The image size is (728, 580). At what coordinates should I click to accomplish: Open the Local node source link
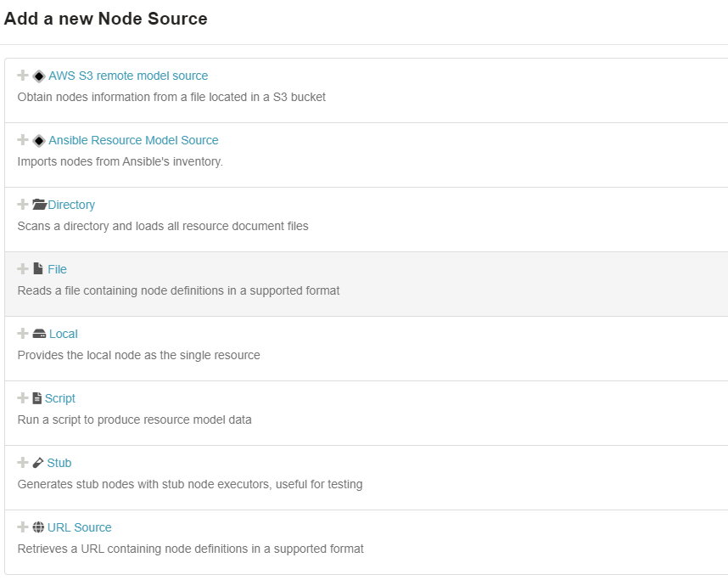64,334
